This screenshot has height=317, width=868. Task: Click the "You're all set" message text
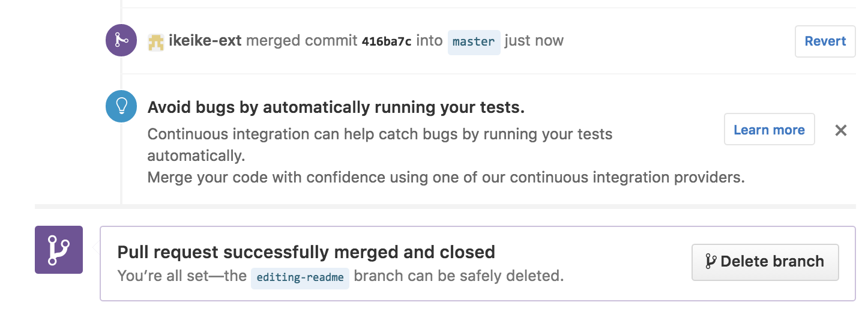(x=340, y=277)
